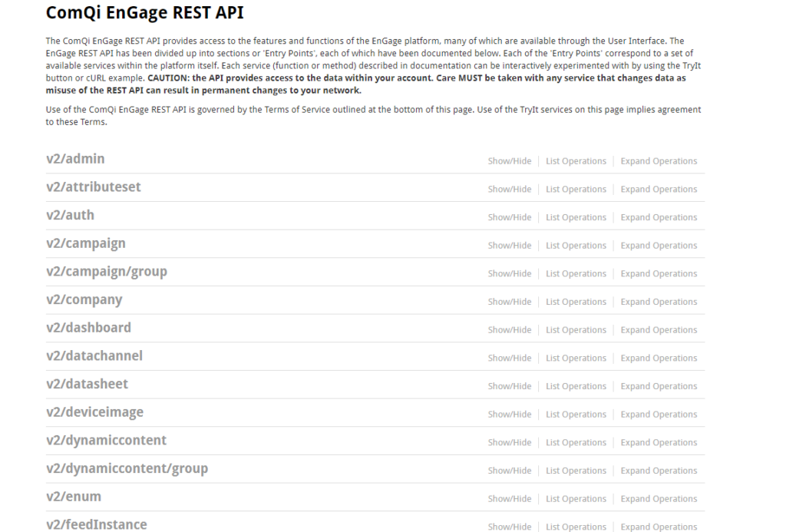Click the v2/auth endpoint heading
This screenshot has width=786, height=532.
(x=70, y=216)
